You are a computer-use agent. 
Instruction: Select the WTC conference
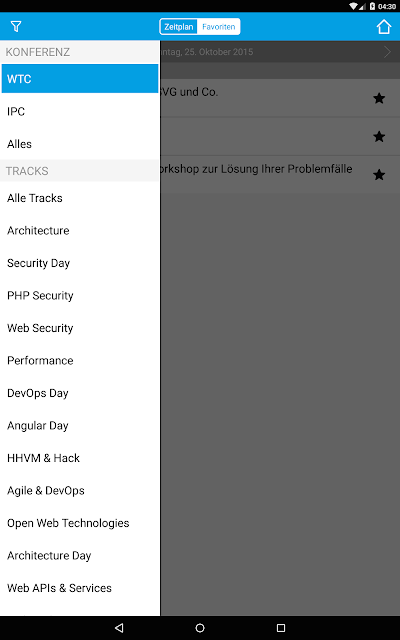click(x=80, y=78)
